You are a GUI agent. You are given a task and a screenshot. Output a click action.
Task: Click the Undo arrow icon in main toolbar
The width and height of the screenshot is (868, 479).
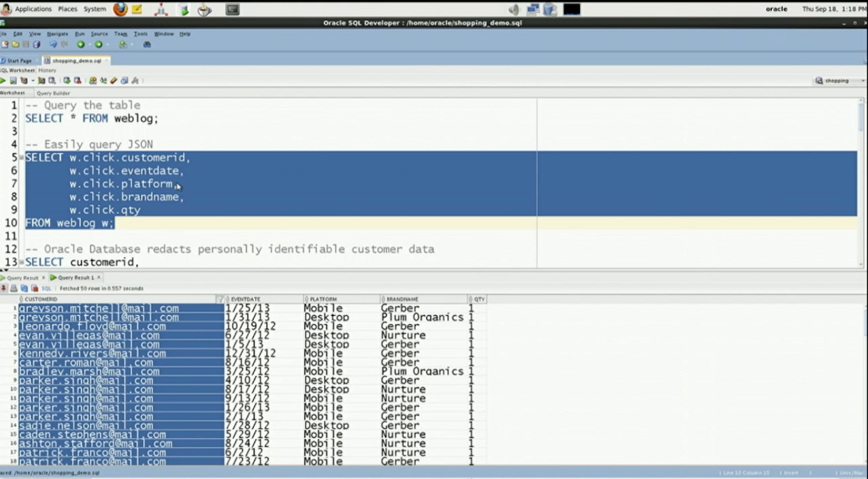point(53,45)
